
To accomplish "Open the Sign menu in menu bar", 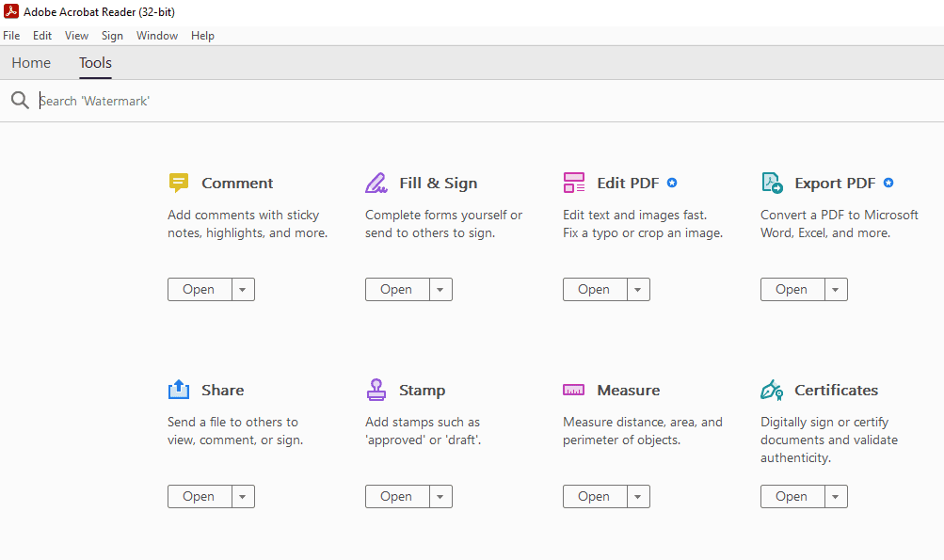I will tap(112, 36).
